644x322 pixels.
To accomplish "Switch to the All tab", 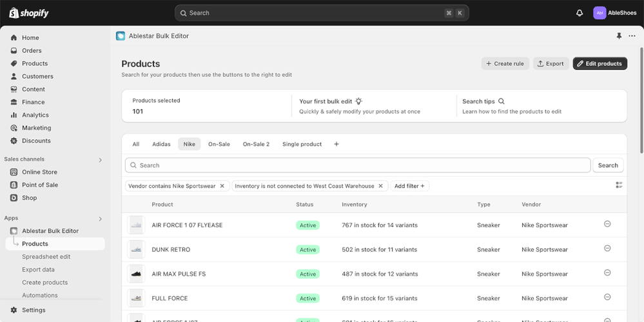I will [x=136, y=145].
